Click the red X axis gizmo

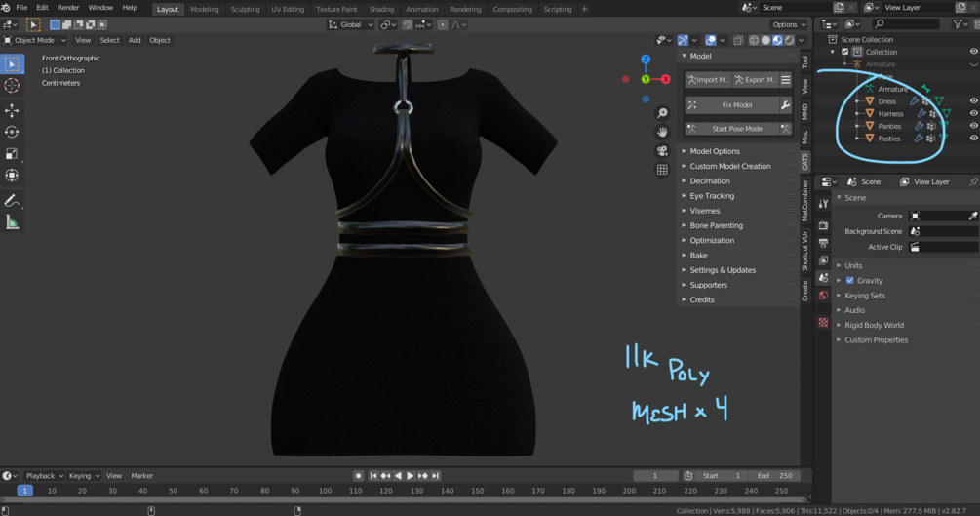point(666,79)
